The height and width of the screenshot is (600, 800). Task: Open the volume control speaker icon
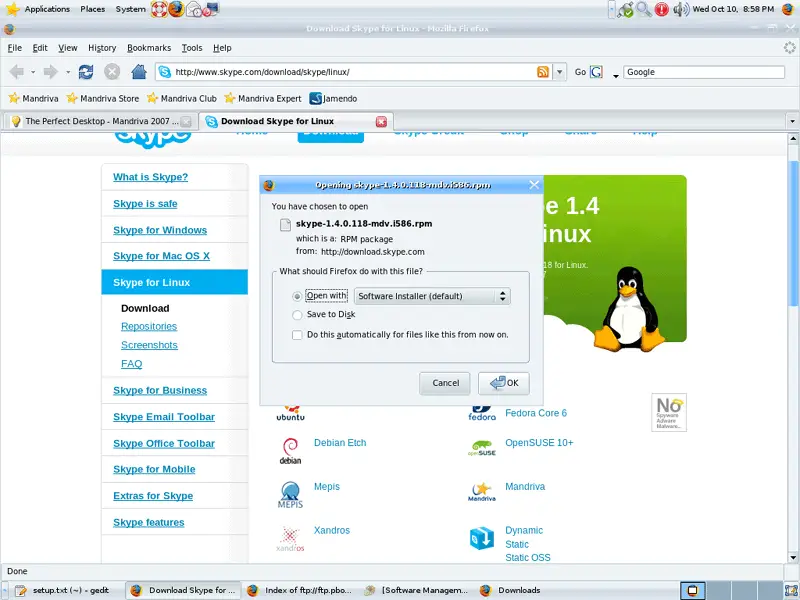681,9
